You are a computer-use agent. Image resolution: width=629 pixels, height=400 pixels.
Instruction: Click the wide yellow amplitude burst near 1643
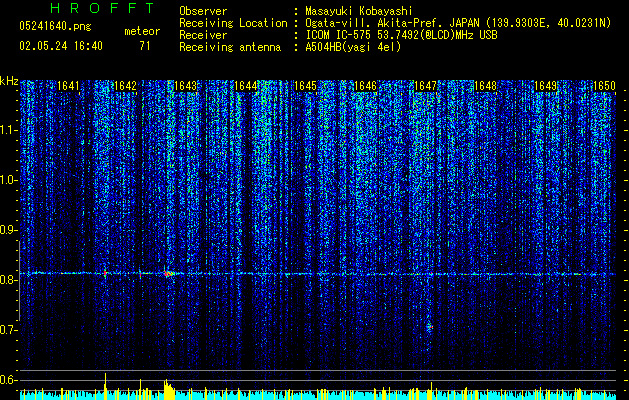pos(169,390)
